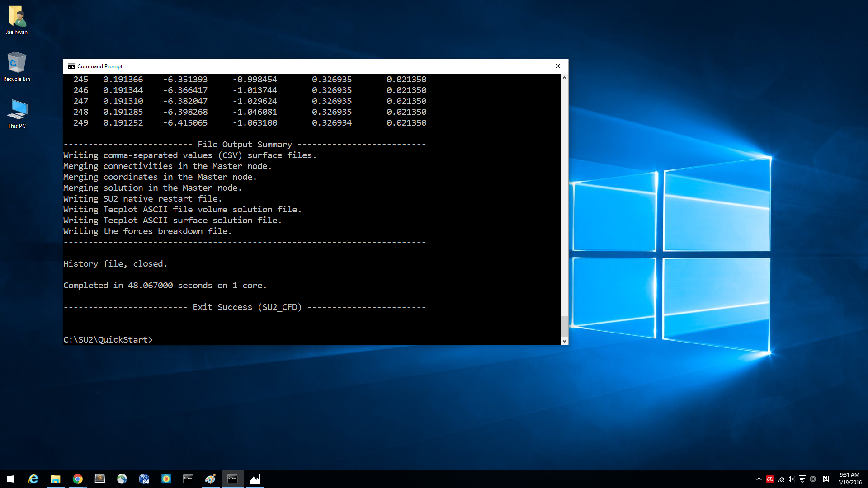Select the This PC desktop icon
This screenshot has height=488, width=868.
(x=17, y=114)
